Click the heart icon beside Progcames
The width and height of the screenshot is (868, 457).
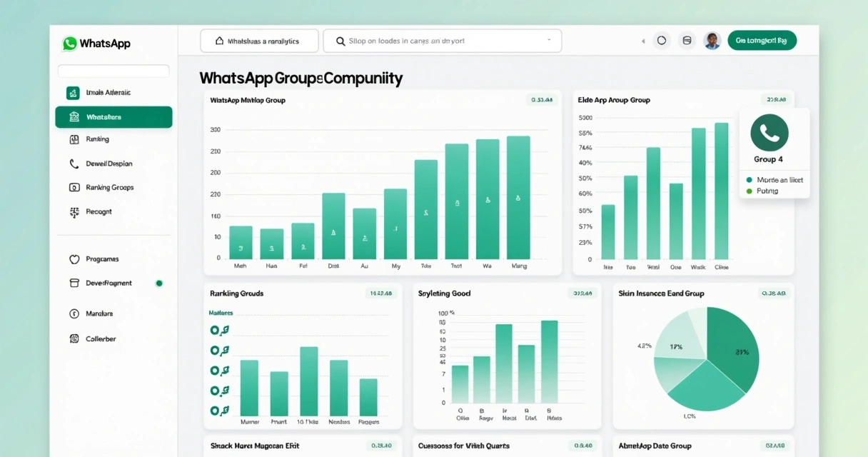(74, 259)
